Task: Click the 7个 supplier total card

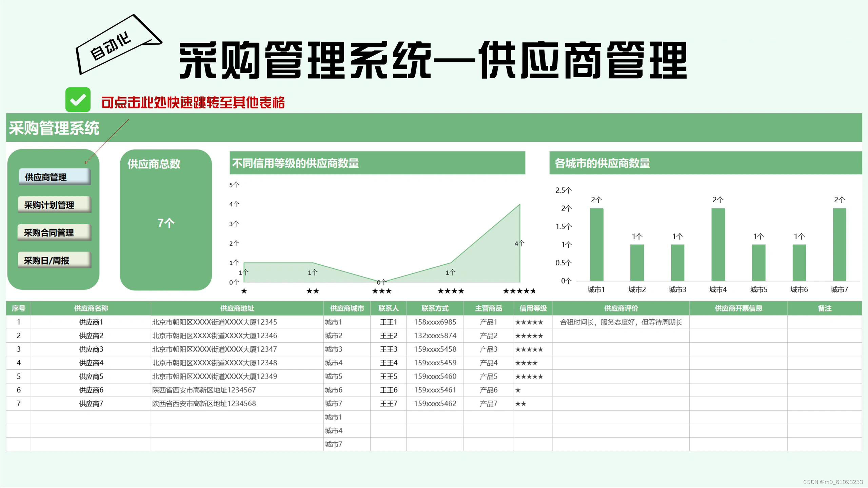Action: point(166,223)
